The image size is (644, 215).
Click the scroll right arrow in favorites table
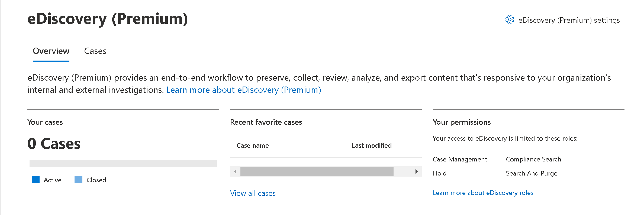tap(417, 171)
